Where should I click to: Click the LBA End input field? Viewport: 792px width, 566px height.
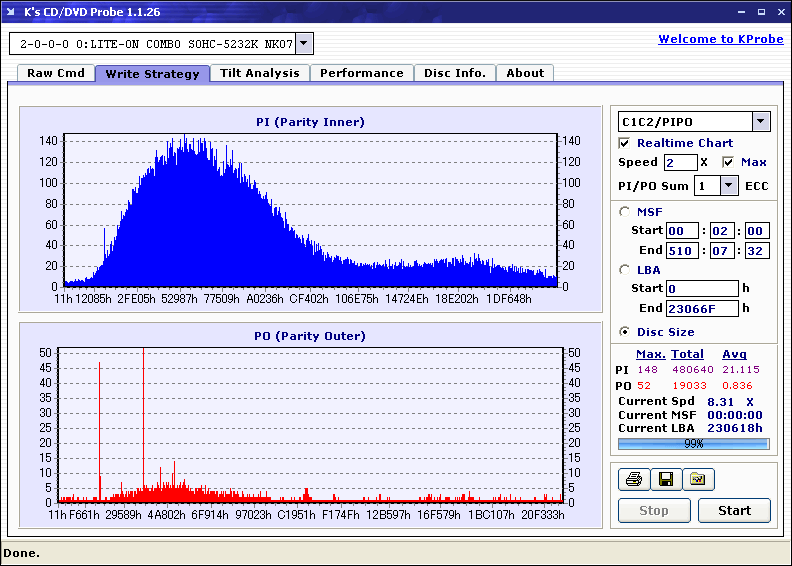tap(702, 308)
